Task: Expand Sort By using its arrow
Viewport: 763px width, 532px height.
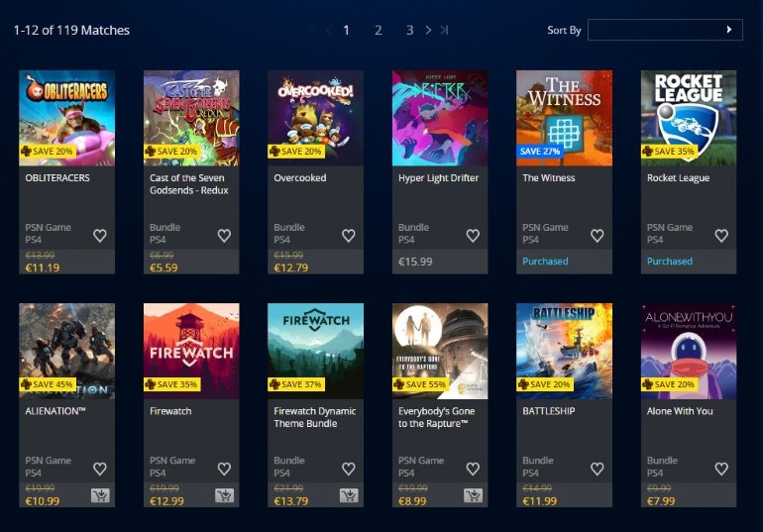Action: pos(729,30)
